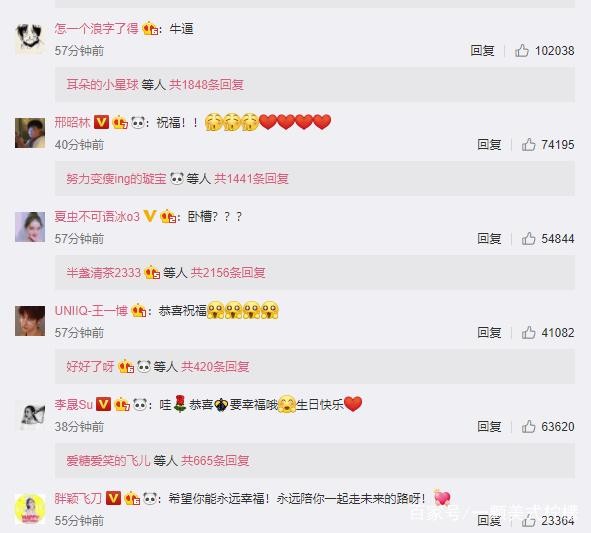
Task: Expand 共420条回复 under 王一博's comment
Action: coord(215,366)
